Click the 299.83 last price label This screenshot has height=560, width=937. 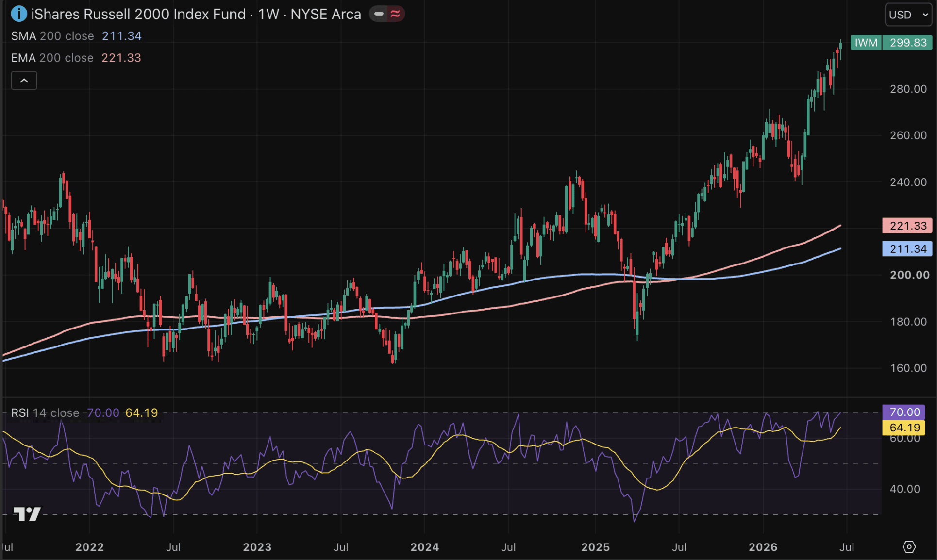pos(908,43)
